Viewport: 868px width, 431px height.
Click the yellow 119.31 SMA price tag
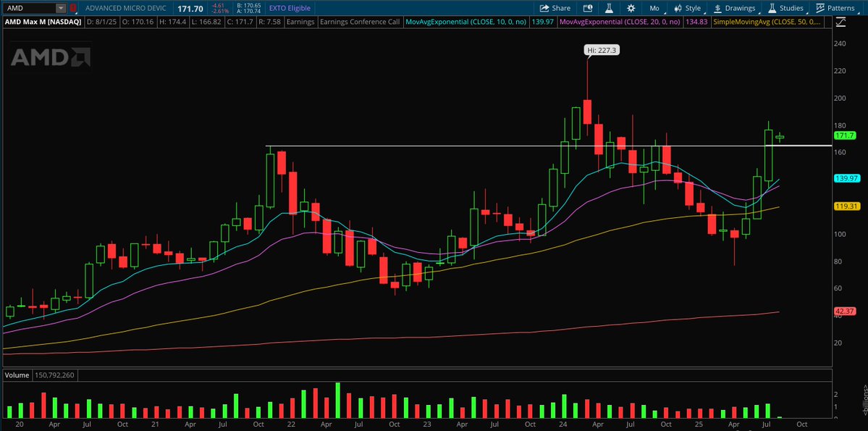[x=846, y=206]
